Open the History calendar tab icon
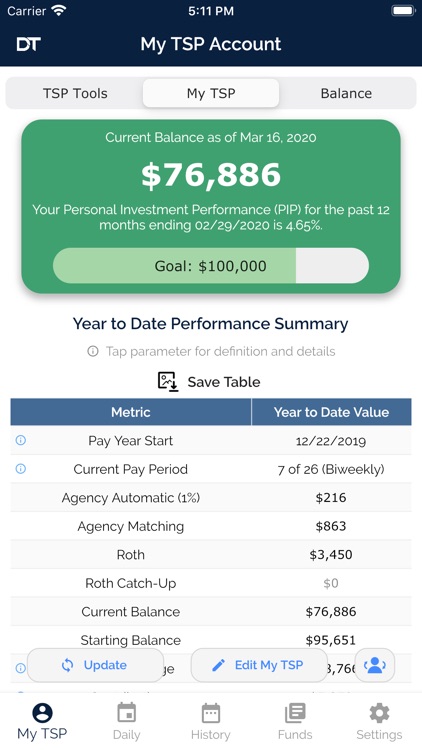This screenshot has height=750, width=422. pos(211,713)
